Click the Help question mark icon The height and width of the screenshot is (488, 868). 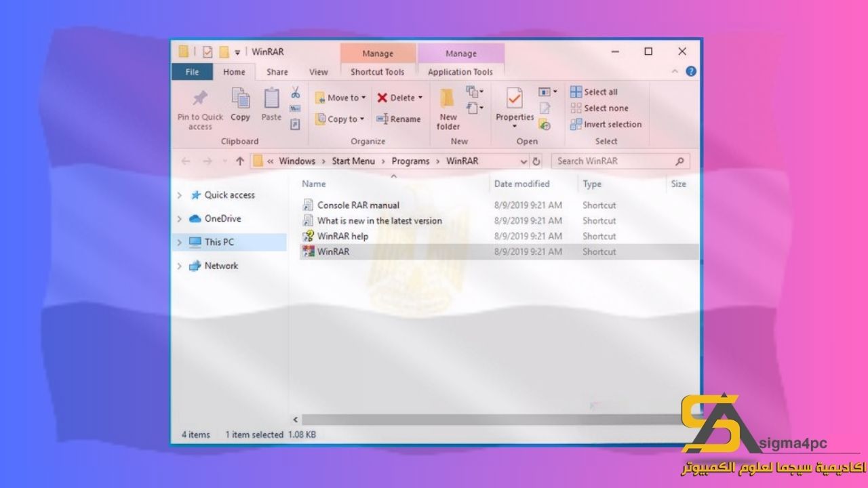[x=691, y=71]
